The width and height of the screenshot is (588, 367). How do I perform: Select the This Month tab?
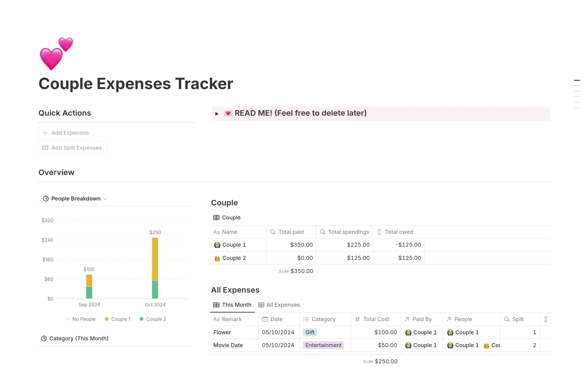233,305
